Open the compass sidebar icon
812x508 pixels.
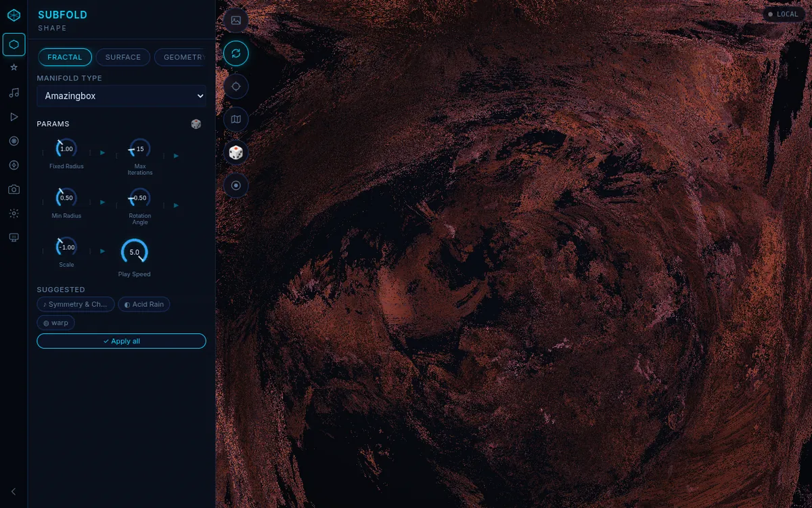(14, 165)
